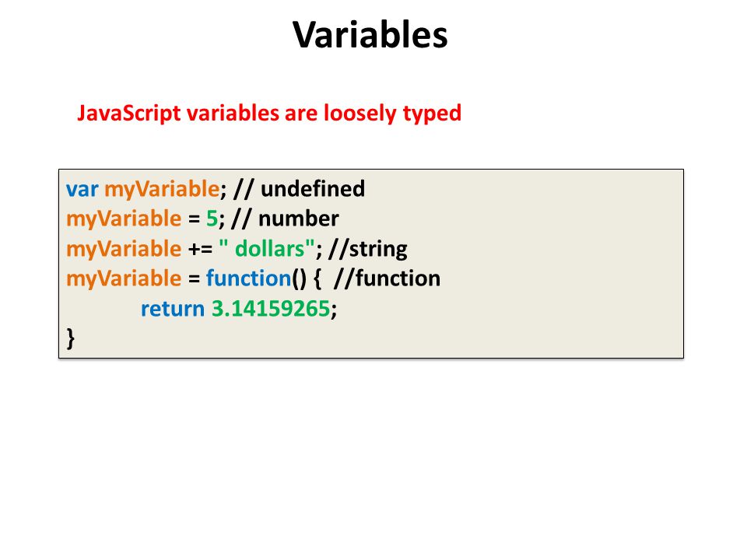Screen dimensions: 747x560
Task: Click the green 3.14159265 value
Action: pos(271,309)
